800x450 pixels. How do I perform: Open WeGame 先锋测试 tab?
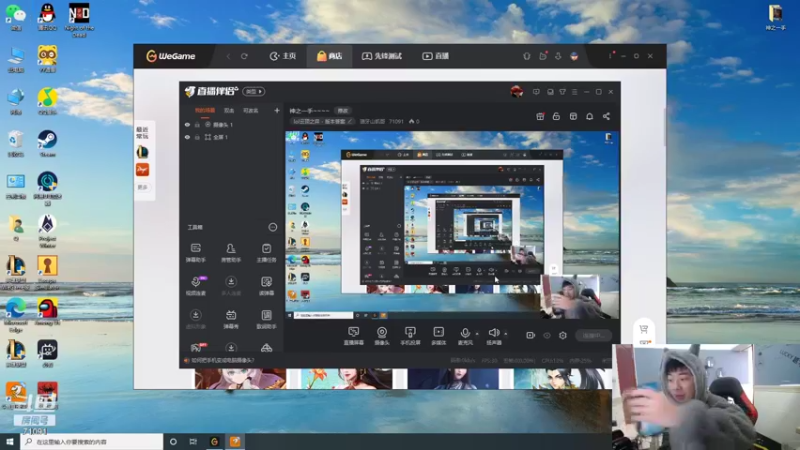pos(382,56)
